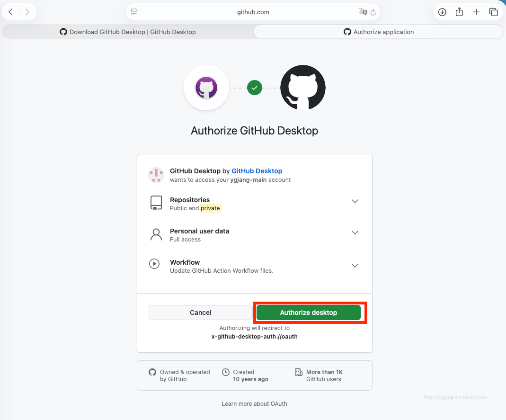Open the downloads icon in Safari toolbar
The width and height of the screenshot is (506, 420).
tap(442, 12)
